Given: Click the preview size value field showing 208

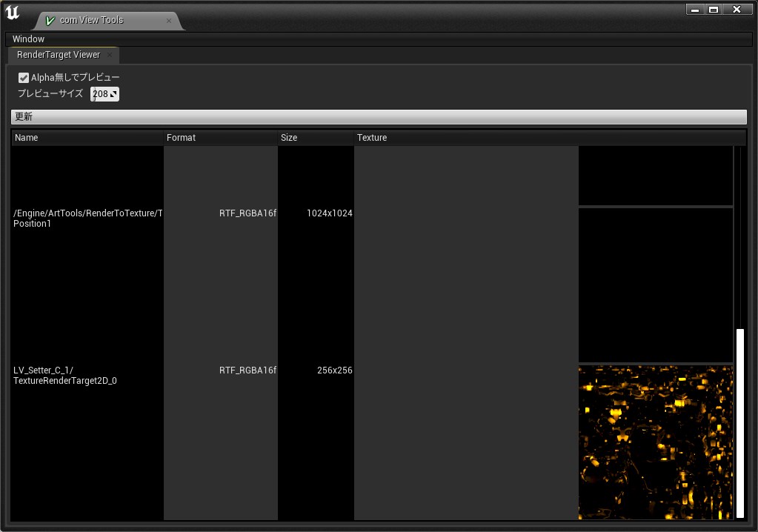Looking at the screenshot, I should 100,94.
